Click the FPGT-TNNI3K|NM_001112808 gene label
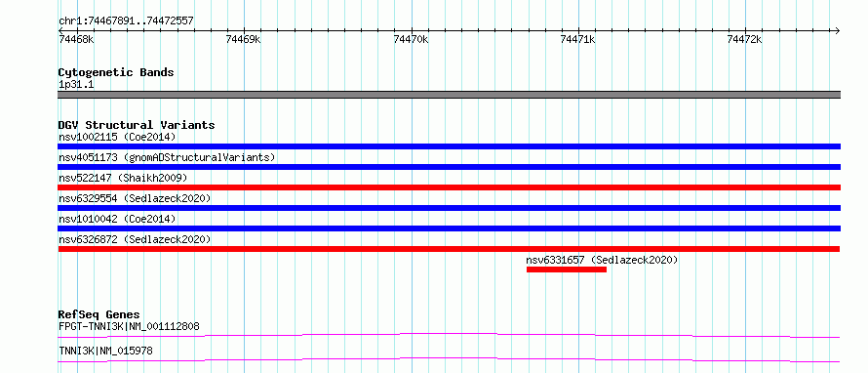 [x=129, y=326]
